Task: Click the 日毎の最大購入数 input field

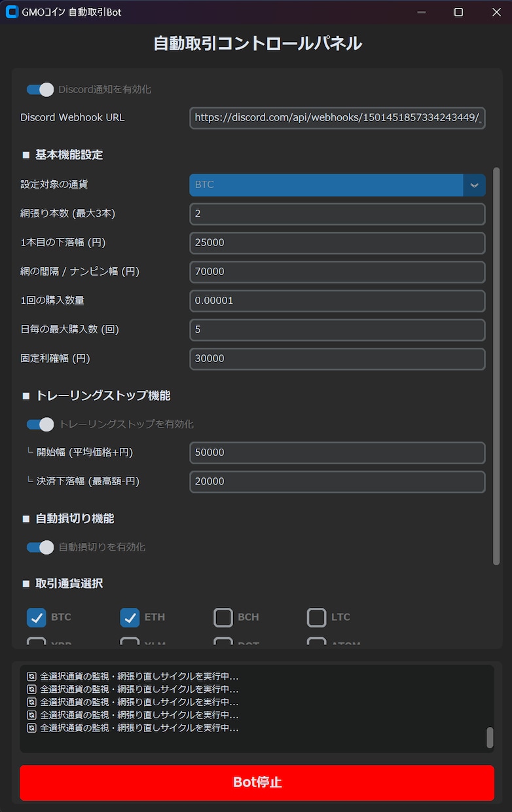Action: (337, 329)
